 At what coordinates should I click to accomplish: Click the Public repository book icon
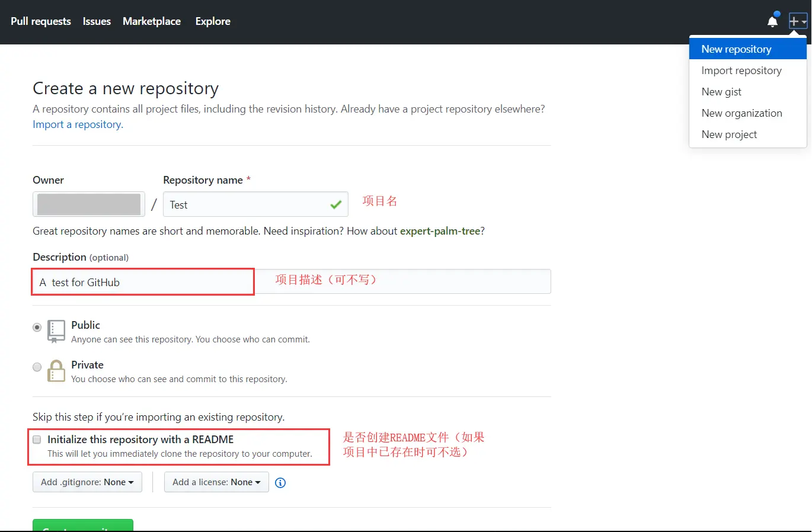pos(56,331)
